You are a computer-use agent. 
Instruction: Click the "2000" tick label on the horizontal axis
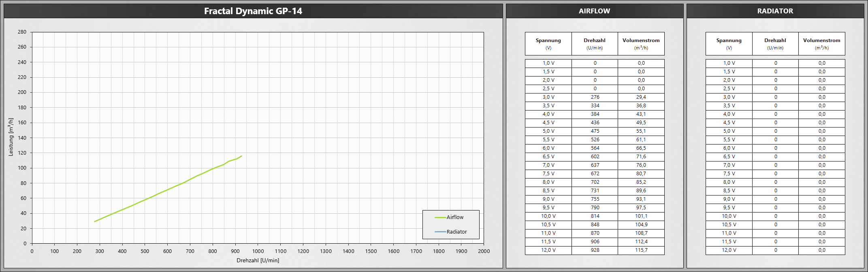tap(484, 251)
